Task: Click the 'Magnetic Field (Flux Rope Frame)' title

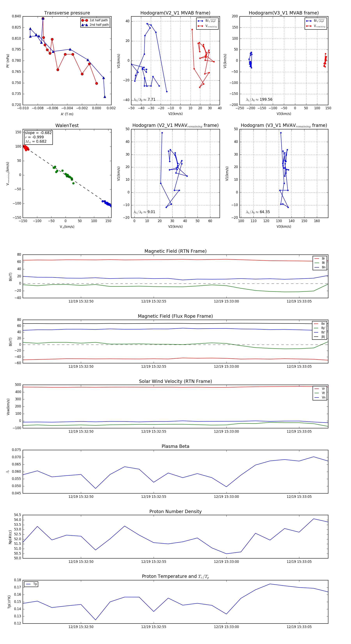Action: pos(175,316)
